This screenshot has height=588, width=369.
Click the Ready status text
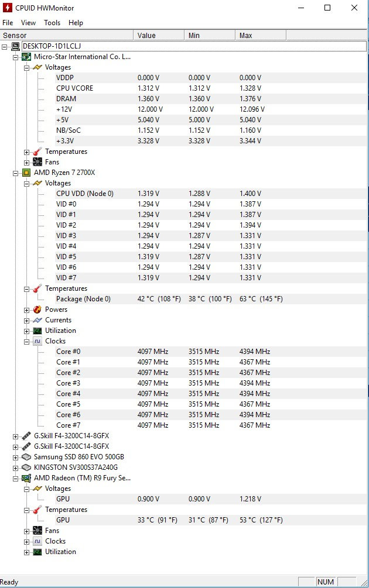point(9,582)
